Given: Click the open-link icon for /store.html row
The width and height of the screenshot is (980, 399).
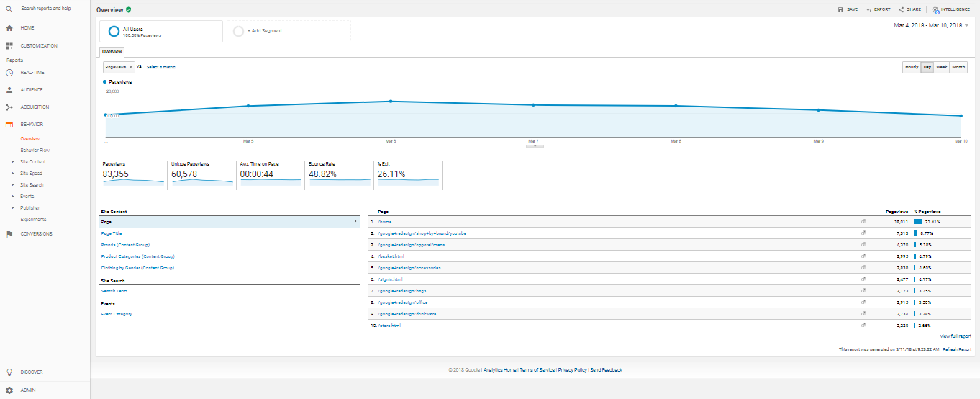Looking at the screenshot, I should coord(863,326).
